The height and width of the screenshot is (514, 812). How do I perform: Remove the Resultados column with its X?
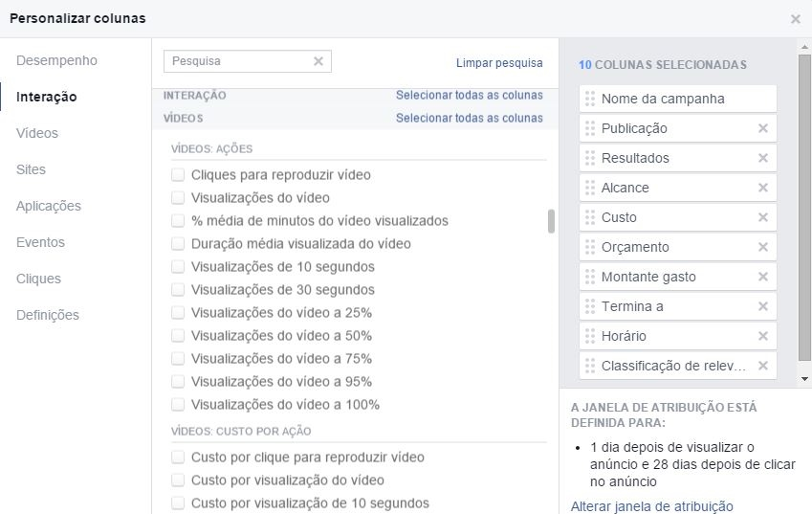(x=763, y=158)
